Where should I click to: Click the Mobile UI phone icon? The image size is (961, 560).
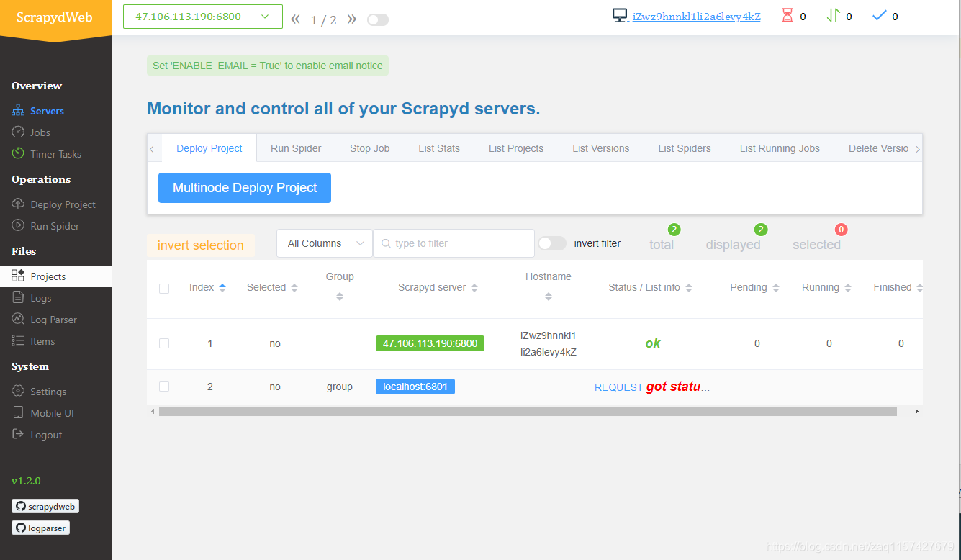18,413
